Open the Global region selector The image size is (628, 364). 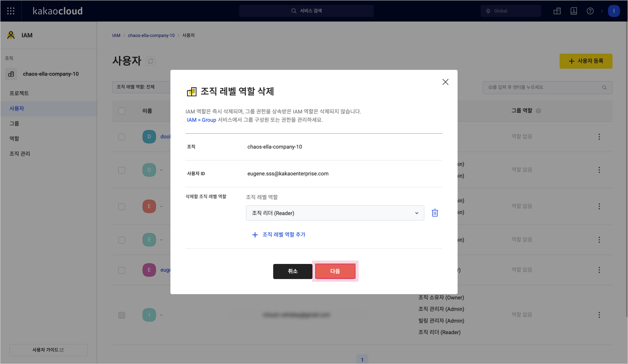(510, 11)
